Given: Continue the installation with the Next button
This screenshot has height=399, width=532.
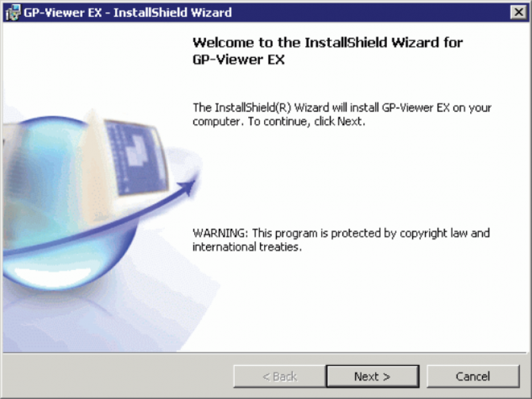Looking at the screenshot, I should pyautogui.click(x=372, y=376).
